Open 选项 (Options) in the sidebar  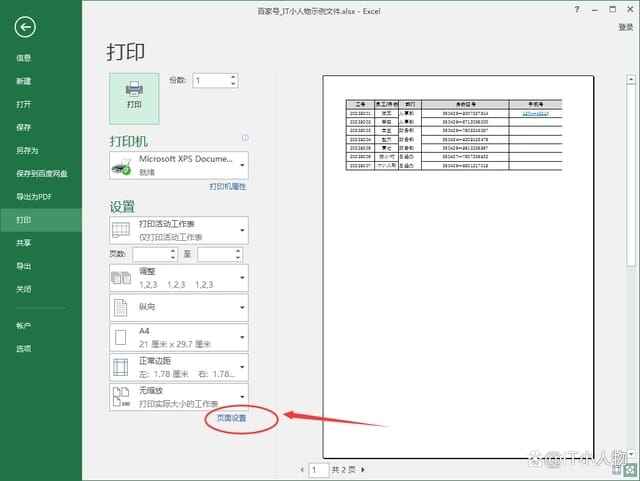coord(24,348)
